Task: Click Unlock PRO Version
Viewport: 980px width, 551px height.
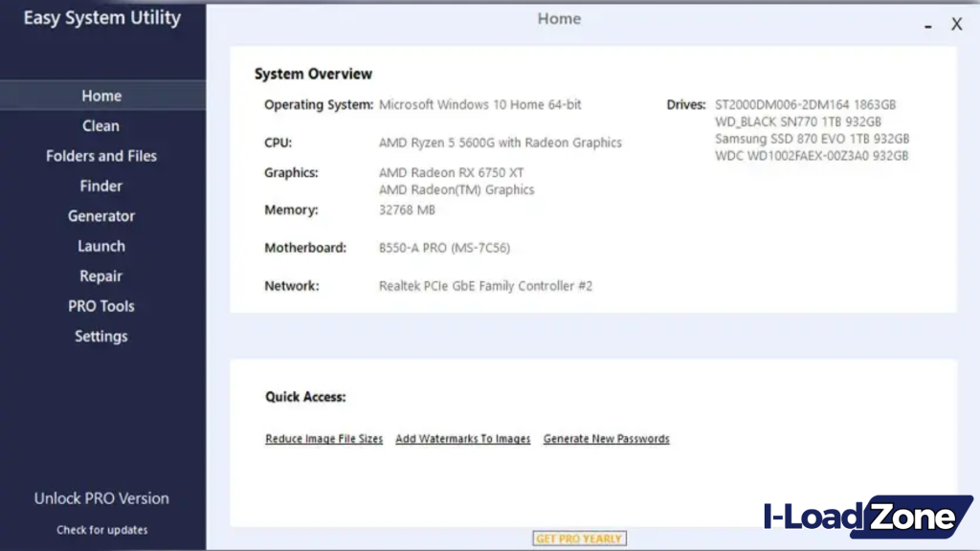Action: tap(102, 498)
